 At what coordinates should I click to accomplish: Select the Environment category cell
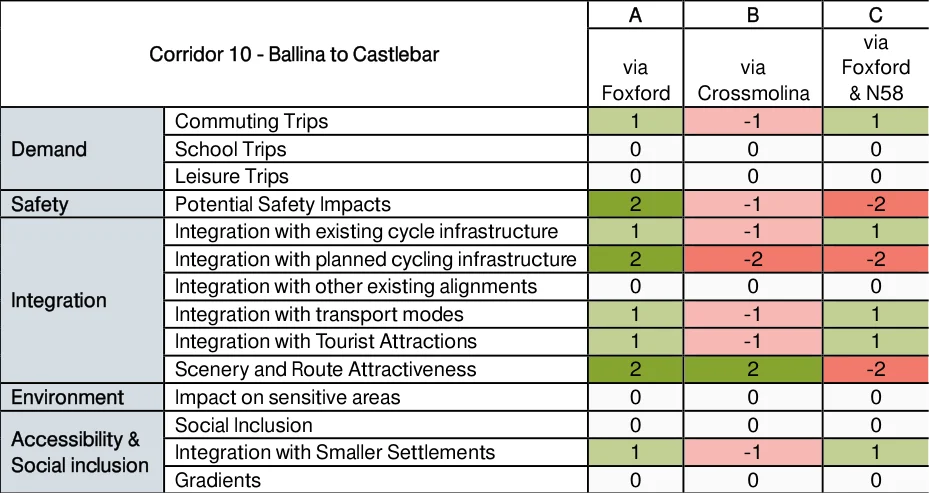(x=82, y=397)
